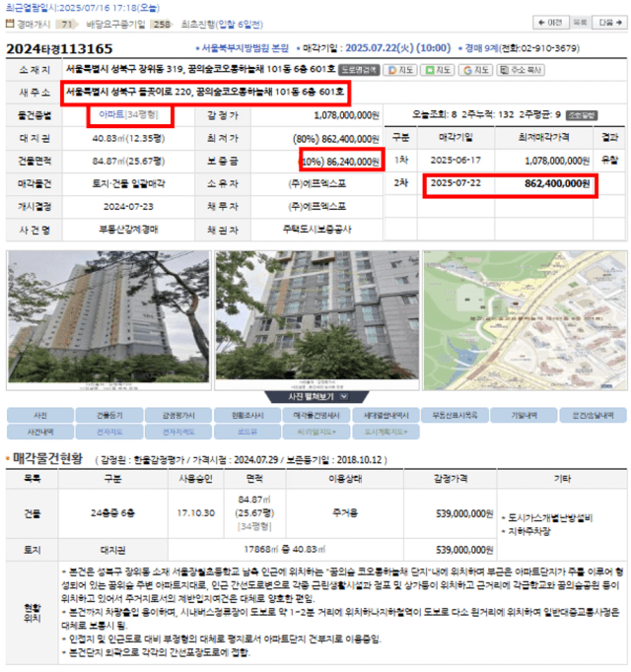Click the 도로명검색 button

click(x=359, y=70)
